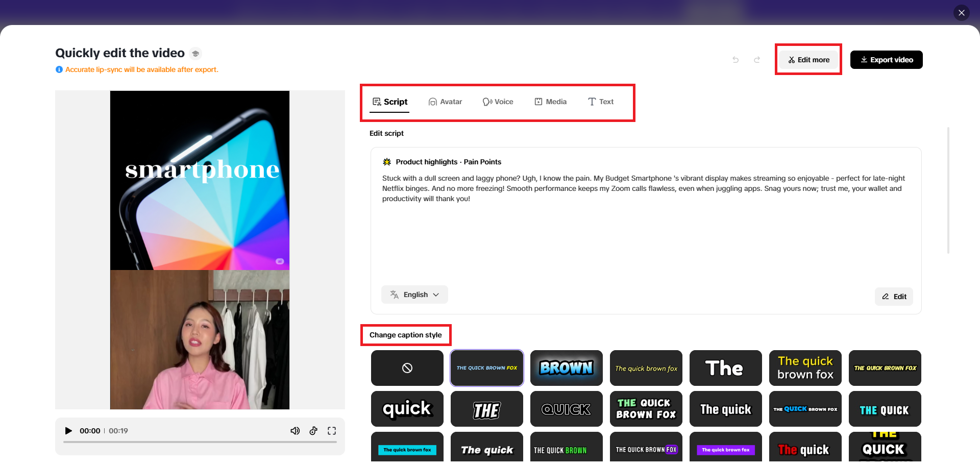Image resolution: width=980 pixels, height=466 pixels.
Task: Select the stacked 'THE QUICK' caption style
Action: pyautogui.click(x=885, y=447)
